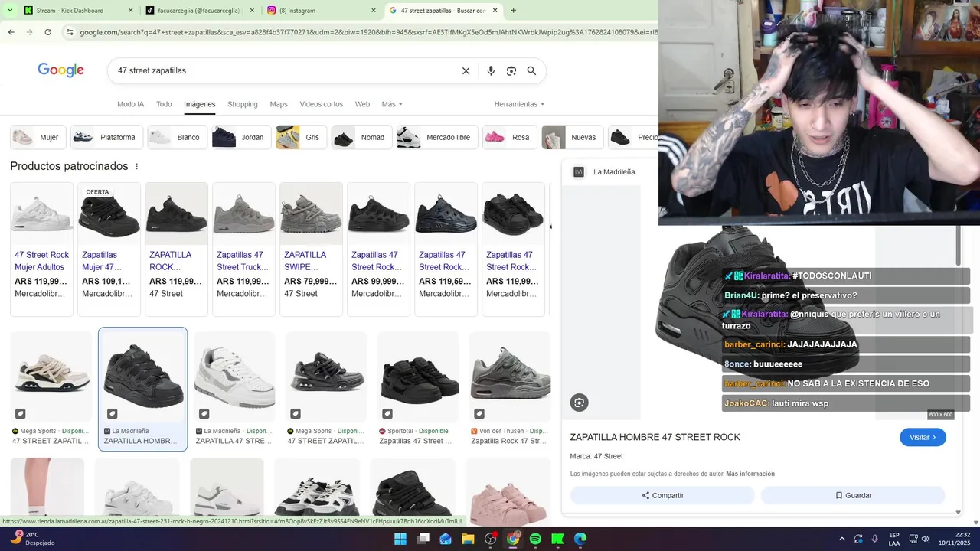Open Más información copyright link
The image size is (980, 551).
click(x=750, y=474)
